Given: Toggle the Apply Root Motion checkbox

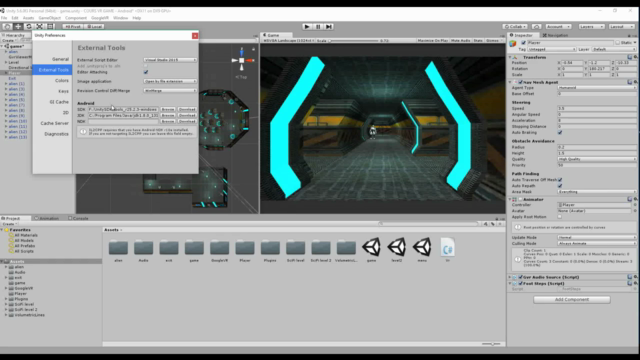Looking at the screenshot, I should [x=560, y=217].
